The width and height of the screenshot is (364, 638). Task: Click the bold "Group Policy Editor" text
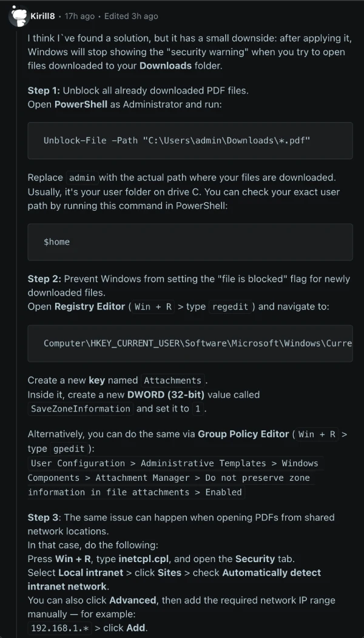(x=243, y=433)
